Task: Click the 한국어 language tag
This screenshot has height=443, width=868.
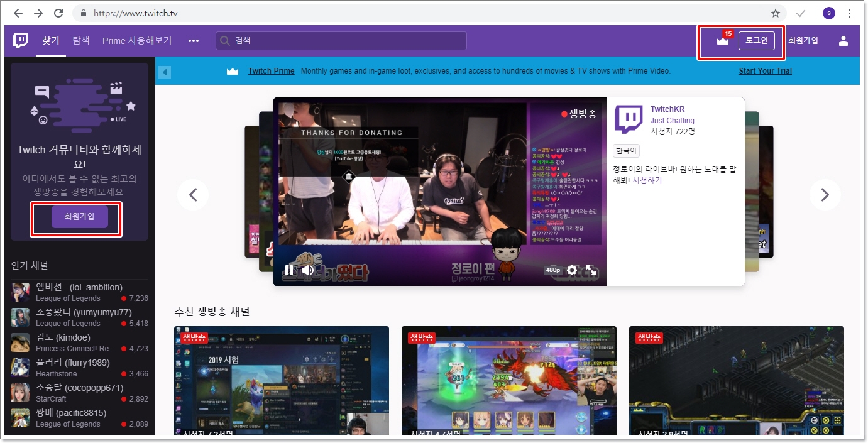Action: point(626,151)
